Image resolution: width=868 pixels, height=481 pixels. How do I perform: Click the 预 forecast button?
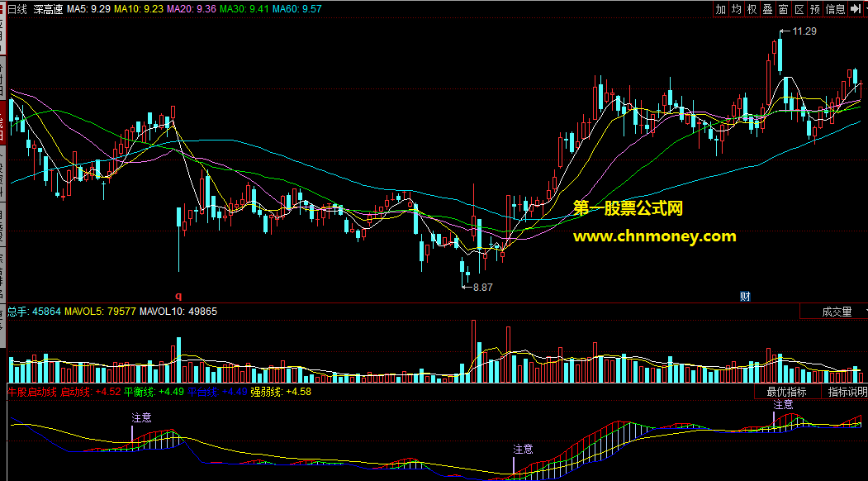click(x=815, y=9)
